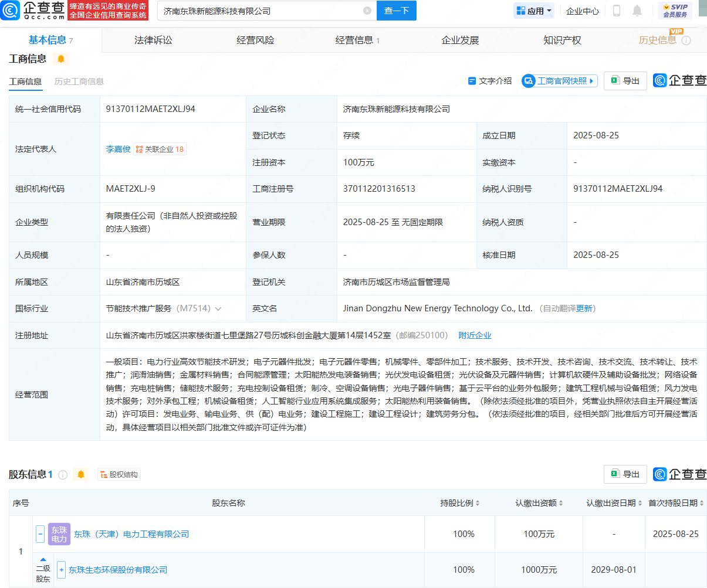Open 东珠（天津）电力工程有限公司 link
The image size is (707, 588).
coord(131,534)
